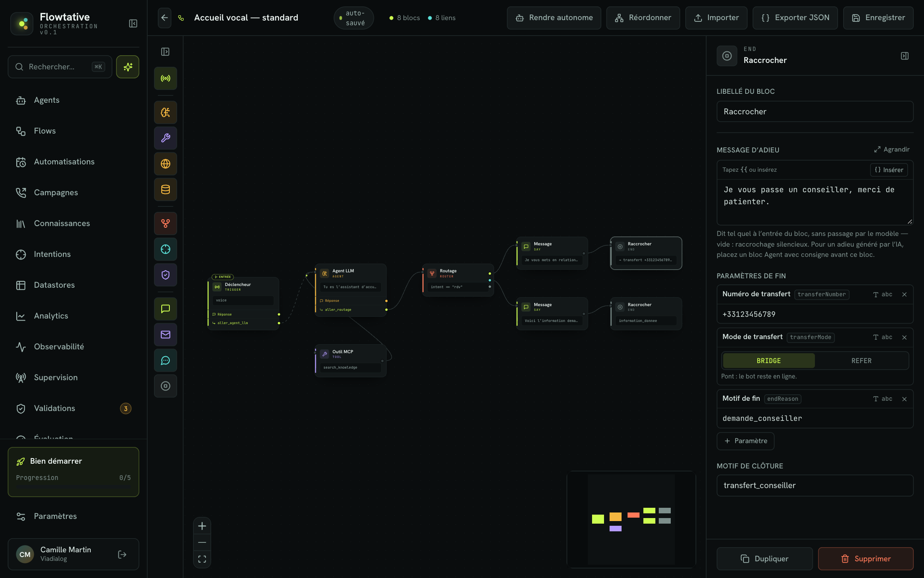The height and width of the screenshot is (578, 924).
Task: Select the envelope email block in palette
Action: (166, 335)
